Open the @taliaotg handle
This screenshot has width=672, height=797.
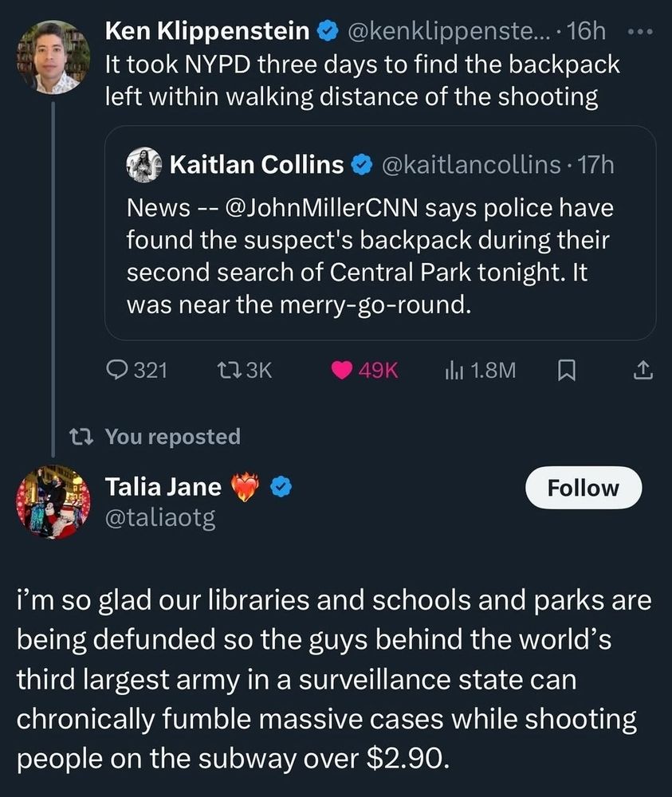(x=160, y=519)
